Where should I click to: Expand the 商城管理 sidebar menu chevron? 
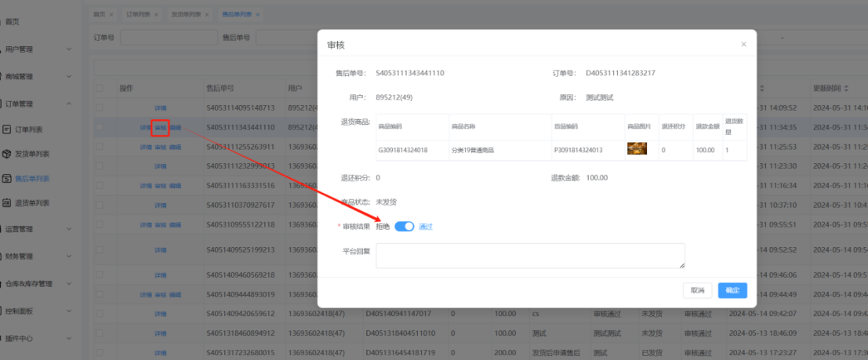point(69,76)
